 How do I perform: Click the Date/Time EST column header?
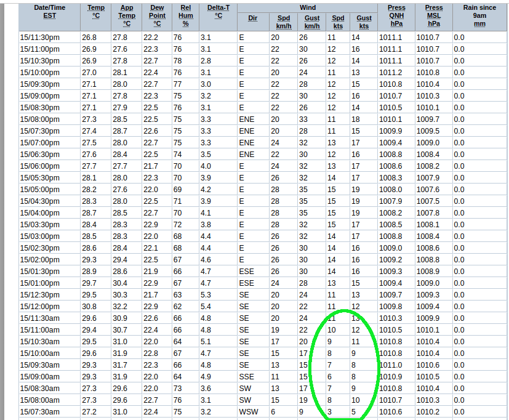pos(49,12)
